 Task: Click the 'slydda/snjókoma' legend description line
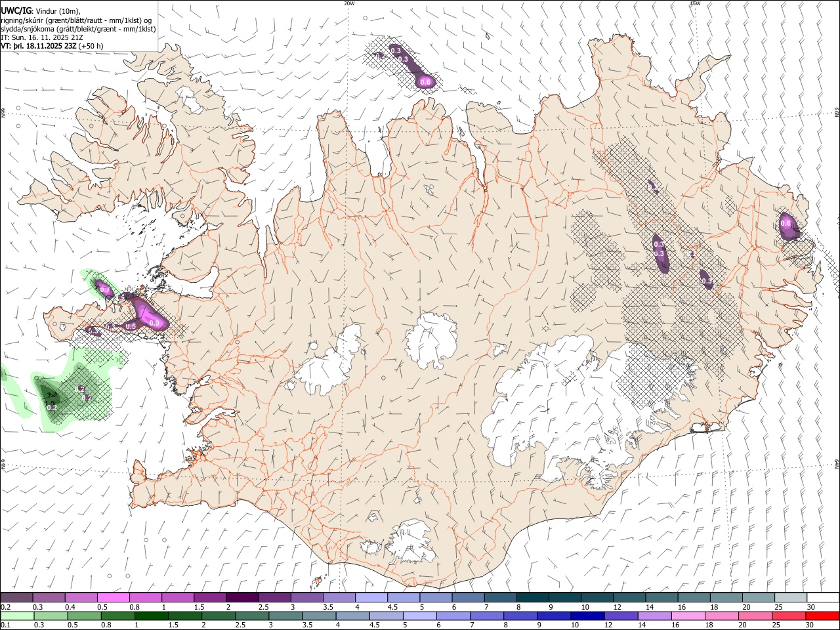click(x=78, y=29)
